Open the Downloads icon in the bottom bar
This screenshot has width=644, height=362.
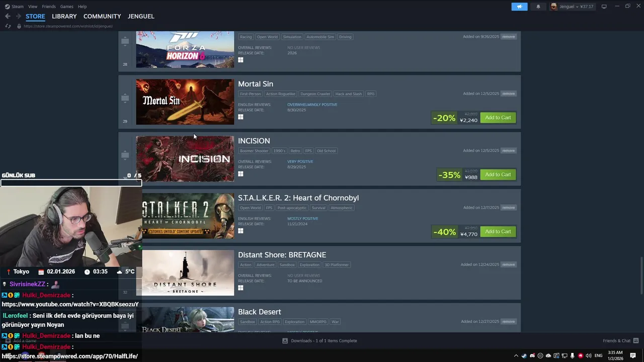[285, 341]
